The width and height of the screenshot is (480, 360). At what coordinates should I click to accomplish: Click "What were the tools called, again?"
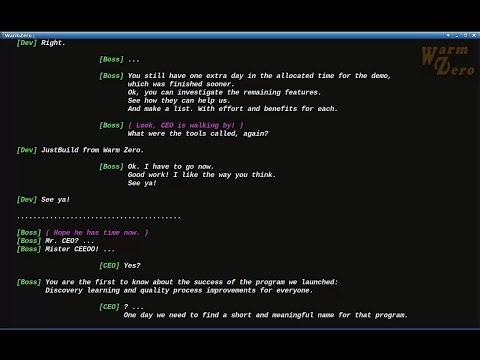click(198, 134)
